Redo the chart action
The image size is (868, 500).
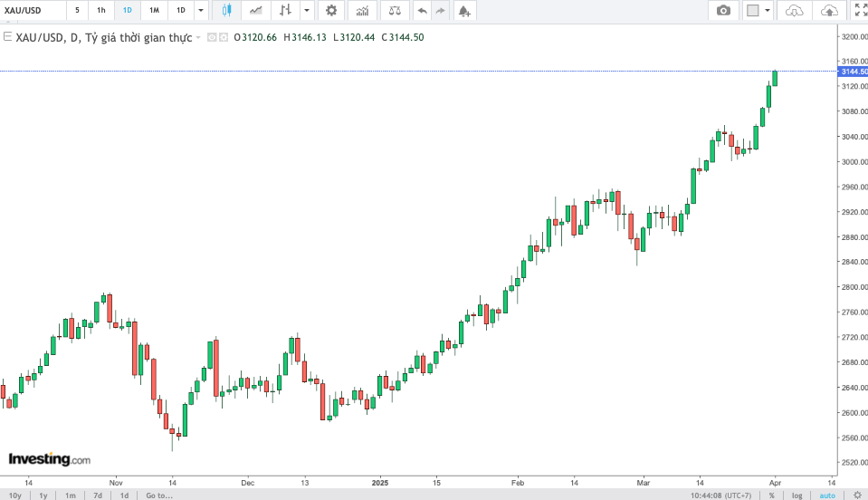(x=440, y=11)
